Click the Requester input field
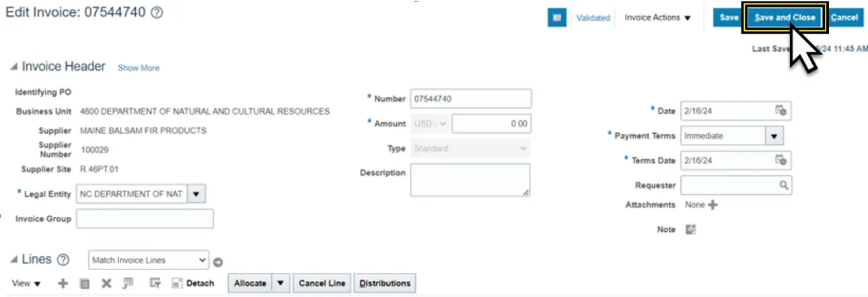This screenshot has width=868, height=297. 728,185
